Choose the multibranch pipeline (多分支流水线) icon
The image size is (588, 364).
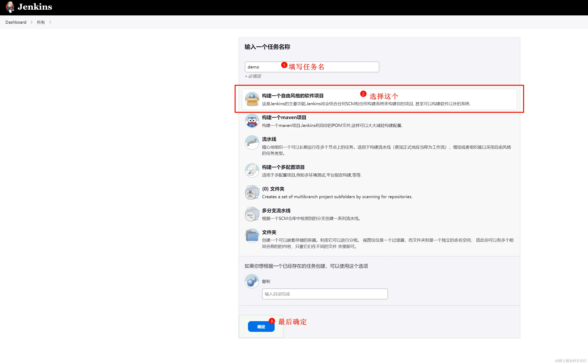(x=252, y=214)
